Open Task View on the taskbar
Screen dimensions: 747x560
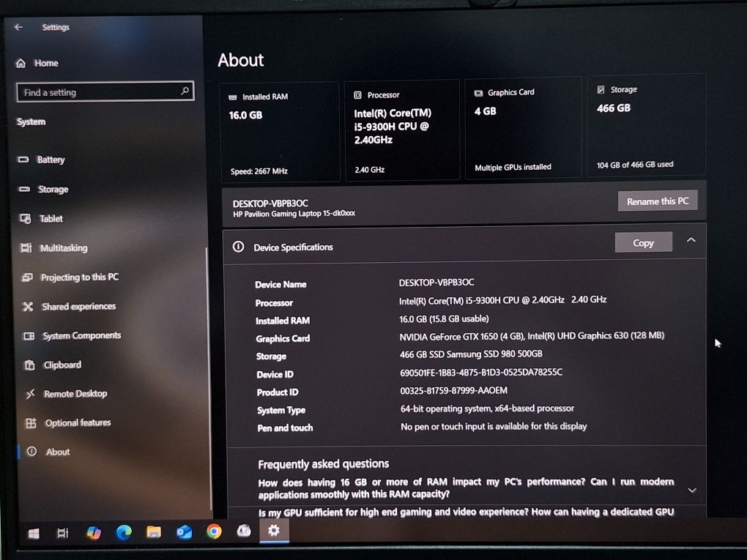point(62,533)
